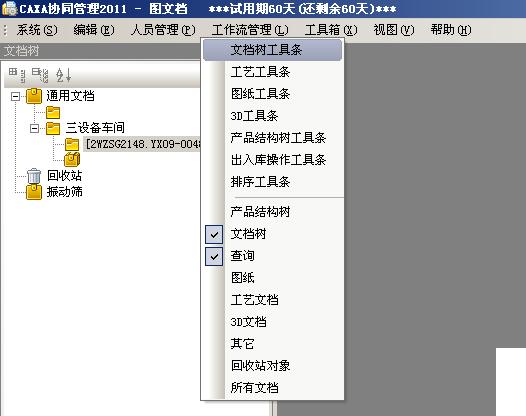Click the 通用文档 root folder icon
Image resolution: width=526 pixels, height=416 pixels.
point(34,96)
